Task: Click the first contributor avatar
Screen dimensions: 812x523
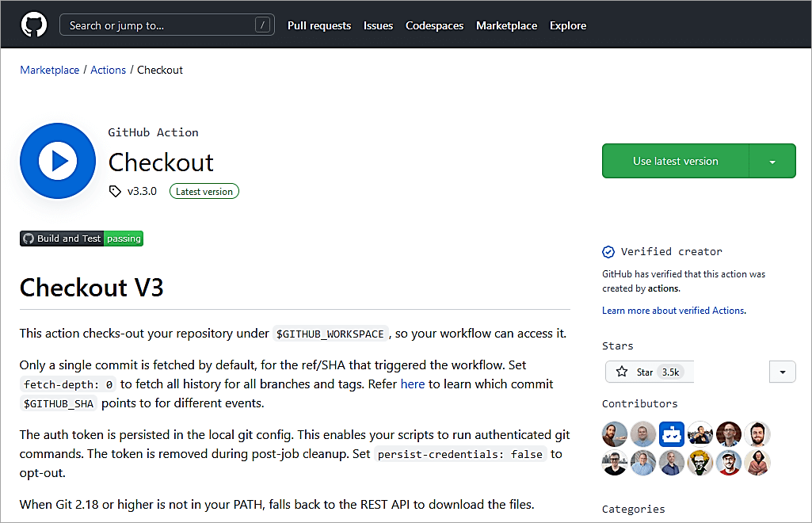Action: click(615, 434)
